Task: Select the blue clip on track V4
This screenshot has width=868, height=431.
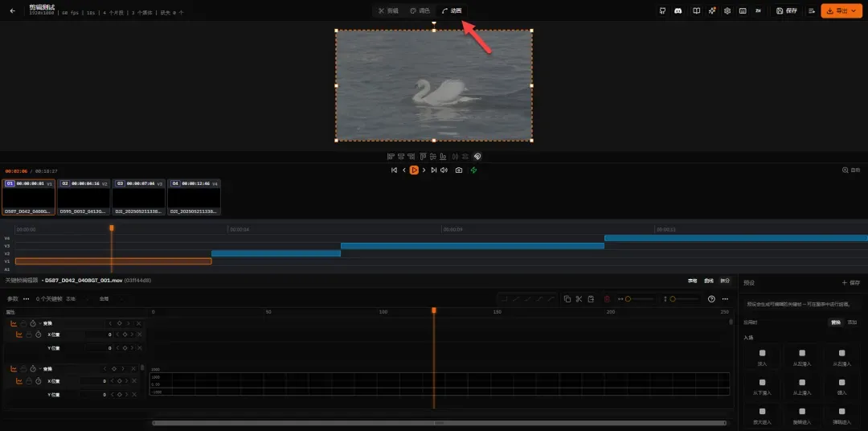Action: (x=735, y=238)
